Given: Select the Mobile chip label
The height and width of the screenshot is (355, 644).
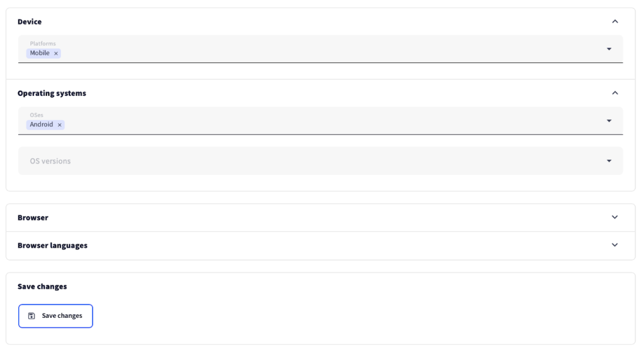Looking at the screenshot, I should (40, 54).
